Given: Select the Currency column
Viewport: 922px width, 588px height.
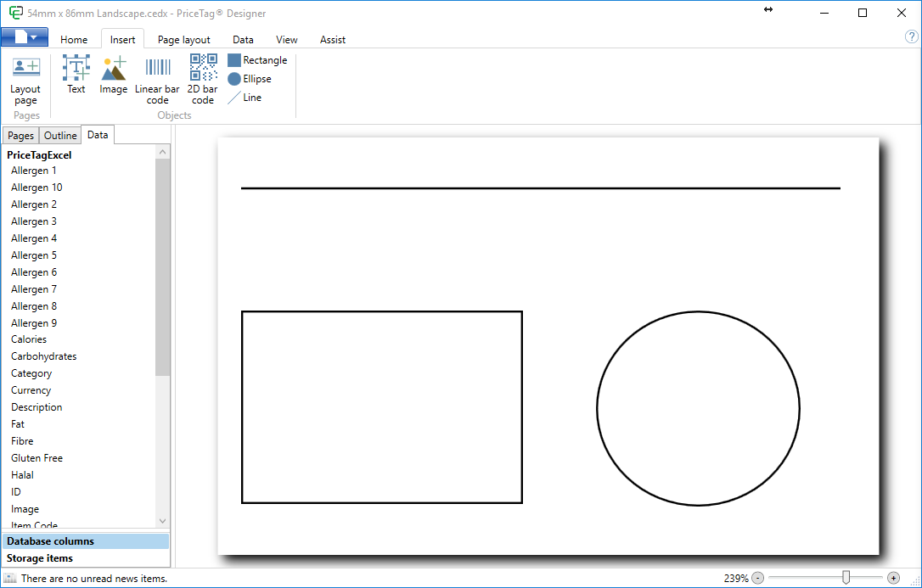Looking at the screenshot, I should [x=31, y=390].
